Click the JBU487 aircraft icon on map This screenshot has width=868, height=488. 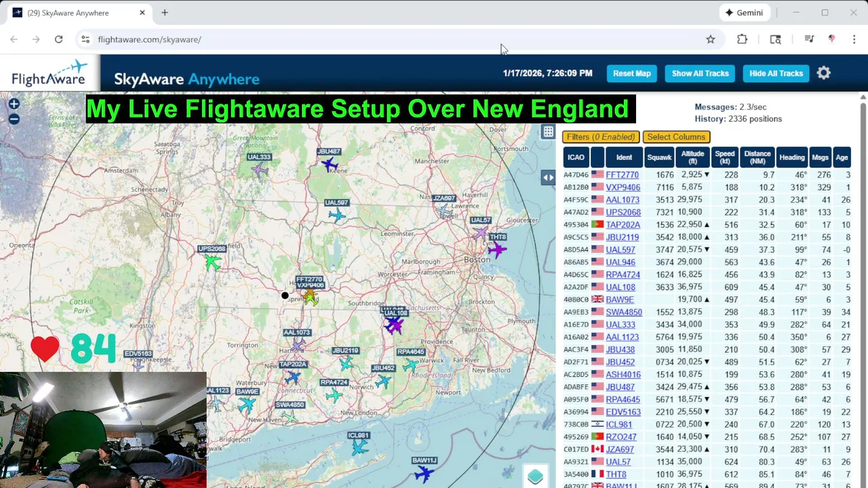tap(330, 164)
